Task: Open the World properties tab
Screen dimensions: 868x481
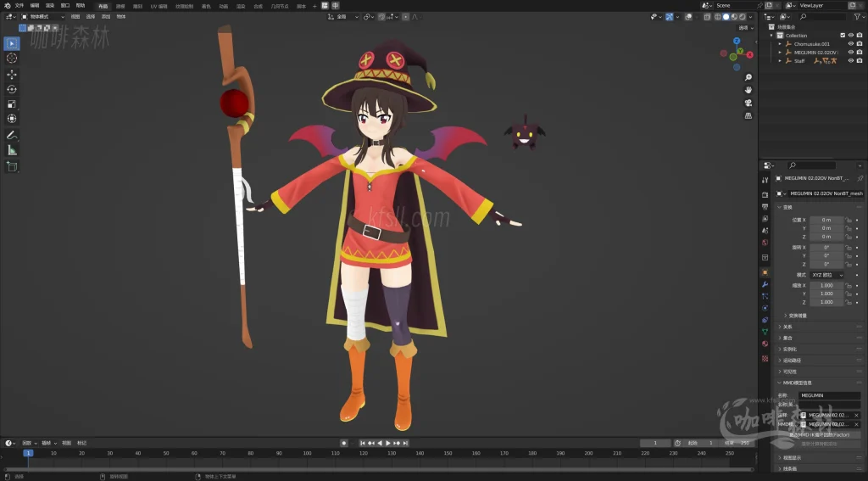Action: 765,242
